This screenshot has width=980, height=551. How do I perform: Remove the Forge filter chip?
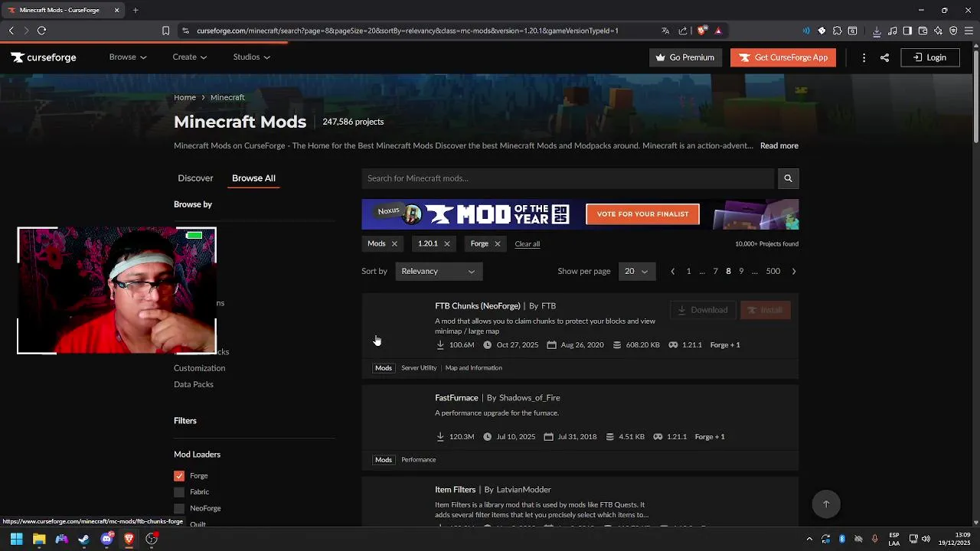click(x=497, y=244)
